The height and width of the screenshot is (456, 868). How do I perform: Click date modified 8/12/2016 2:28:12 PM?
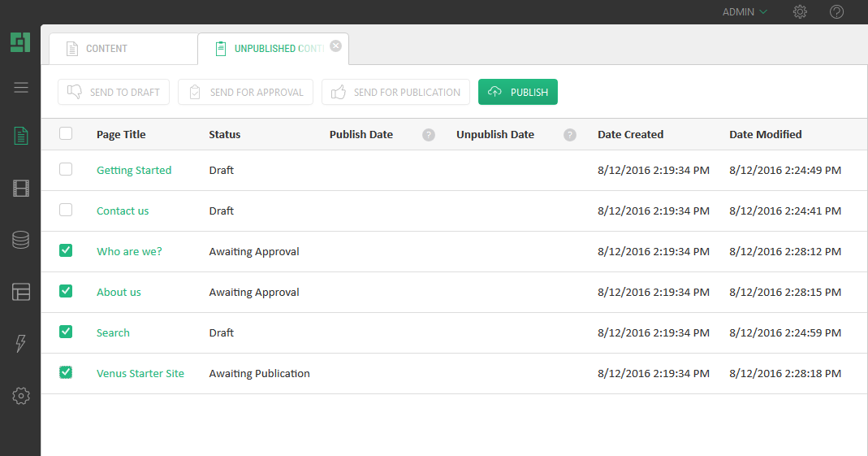[x=785, y=251]
